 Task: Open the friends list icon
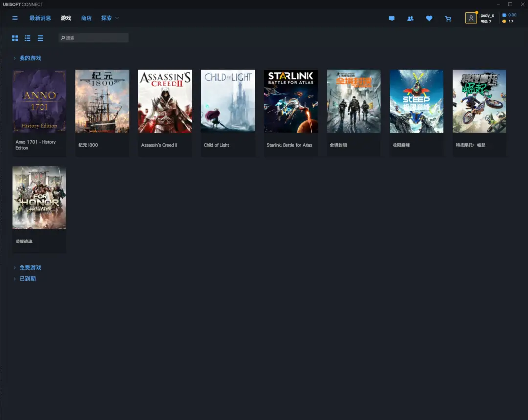pos(410,19)
